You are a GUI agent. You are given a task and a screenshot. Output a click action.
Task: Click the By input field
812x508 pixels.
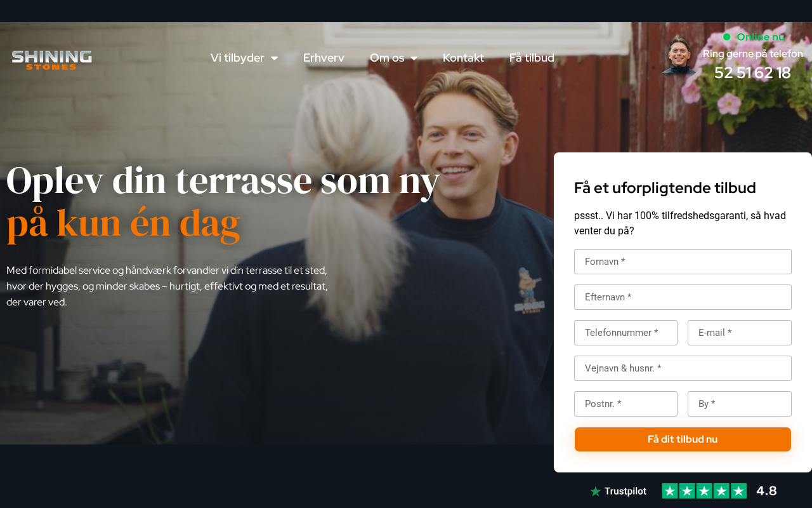click(x=740, y=404)
